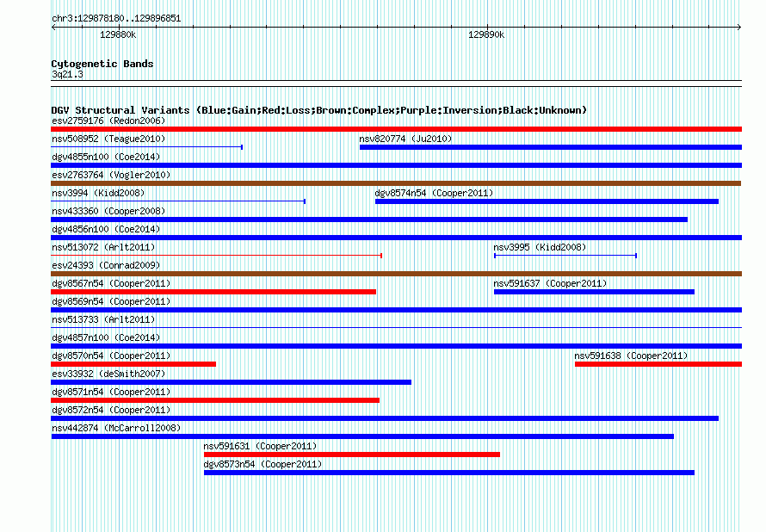Viewport: 766px width, 532px height.
Task: Open nsv513733 (Arlt2011) variant label
Action: click(103, 319)
